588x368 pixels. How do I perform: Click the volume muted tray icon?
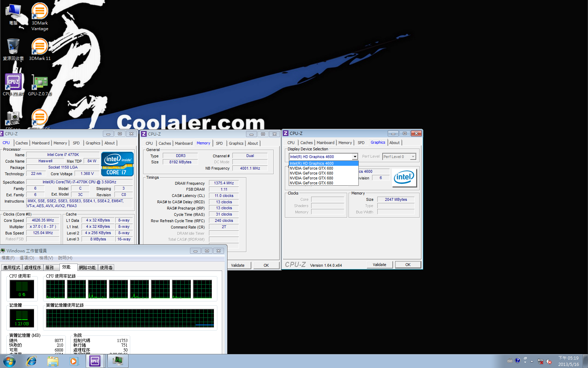(x=549, y=361)
